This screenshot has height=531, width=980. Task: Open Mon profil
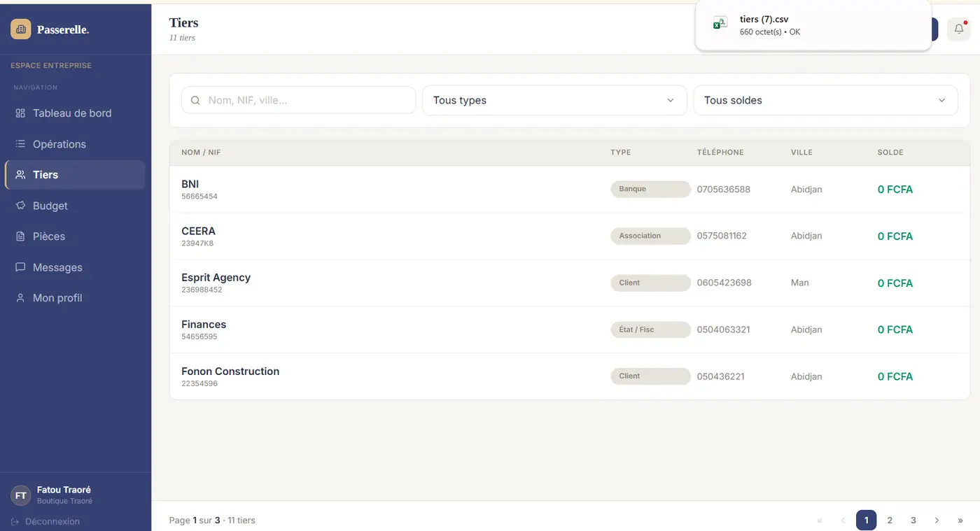click(x=75, y=298)
